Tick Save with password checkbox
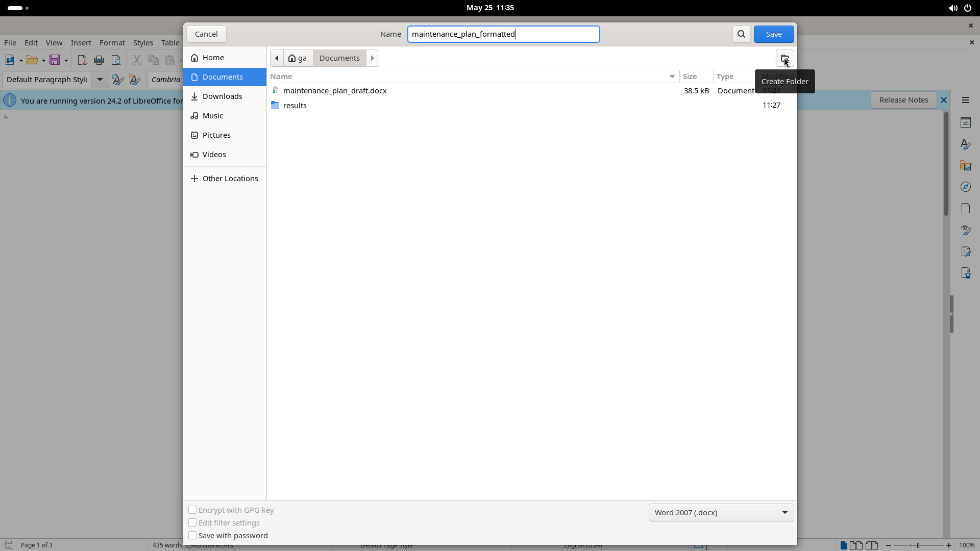The width and height of the screenshot is (980, 551). [x=192, y=535]
